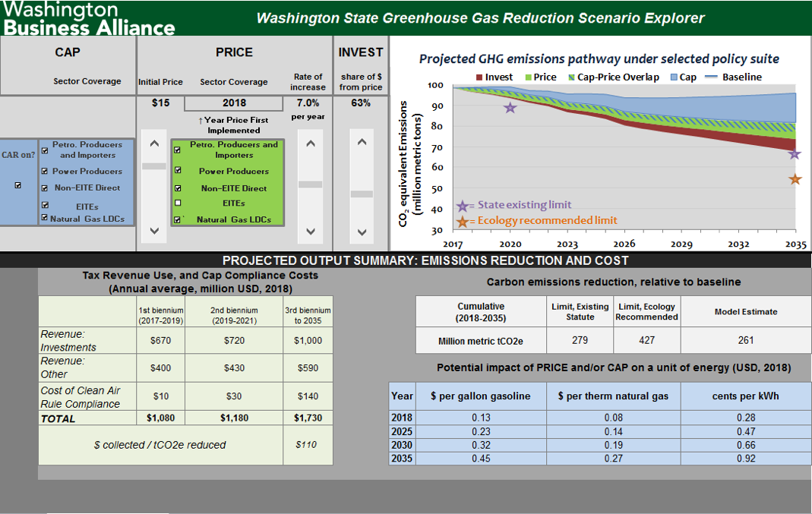Uncheck Power Producers in Cap sector coverage
The height and width of the screenshot is (514, 812).
pyautogui.click(x=45, y=172)
